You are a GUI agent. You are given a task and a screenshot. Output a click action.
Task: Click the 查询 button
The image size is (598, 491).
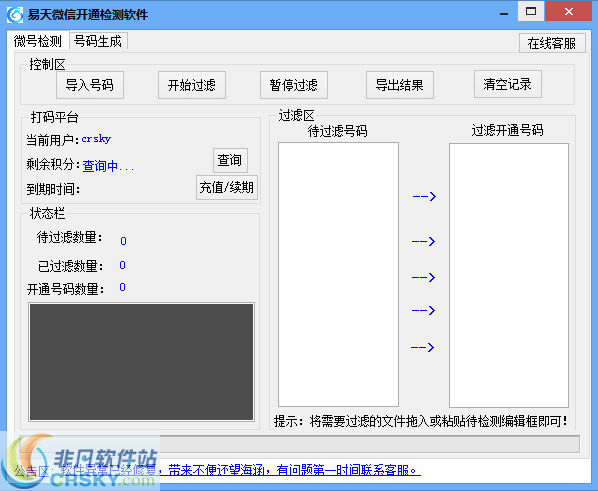coord(230,160)
